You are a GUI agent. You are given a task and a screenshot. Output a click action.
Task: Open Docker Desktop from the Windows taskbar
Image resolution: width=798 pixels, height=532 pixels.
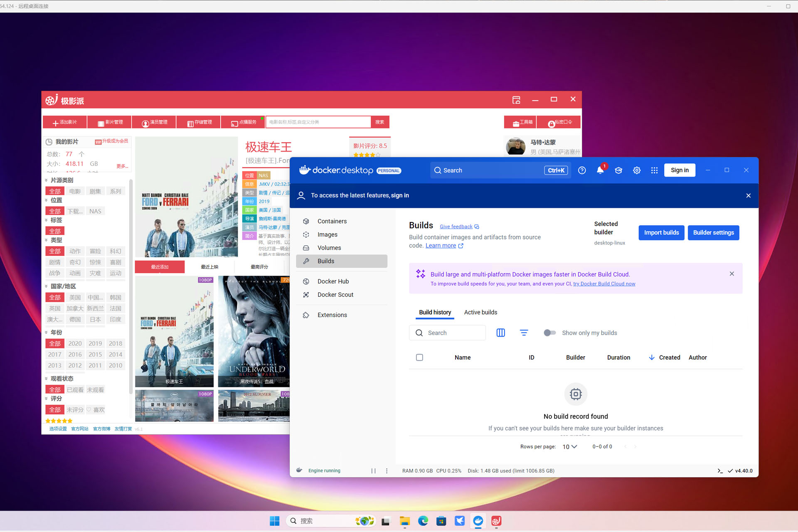click(x=478, y=521)
